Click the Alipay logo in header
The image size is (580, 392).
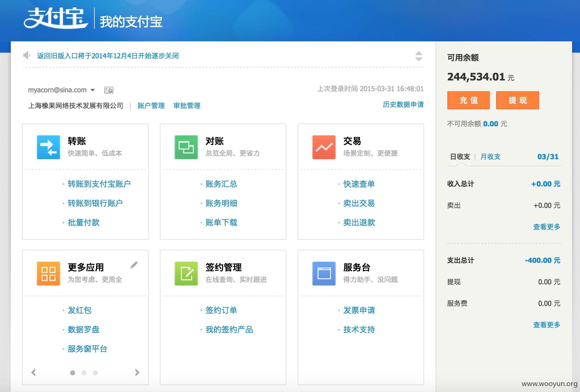56,18
